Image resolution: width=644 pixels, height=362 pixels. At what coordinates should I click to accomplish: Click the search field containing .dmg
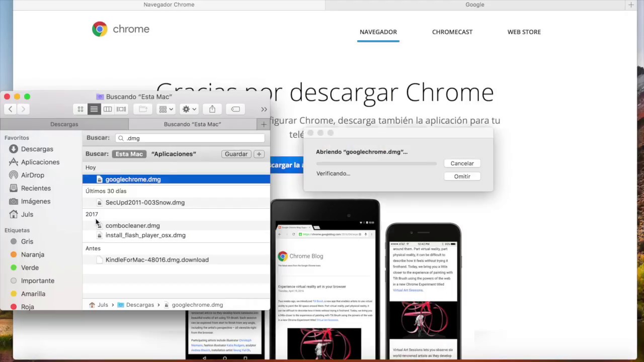190,138
